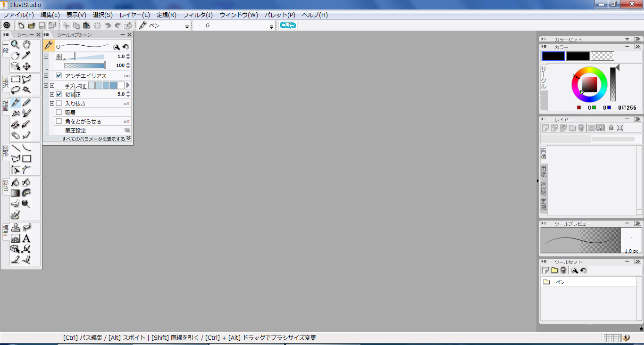Open the カラーセット panel dropdown arrow
This screenshot has width=644, height=345.
tap(627, 39)
